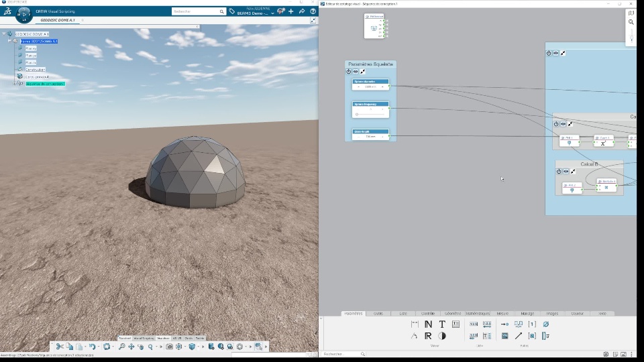Collapse the selected blue tree node
This screenshot has height=362, width=644.
pos(9,41)
